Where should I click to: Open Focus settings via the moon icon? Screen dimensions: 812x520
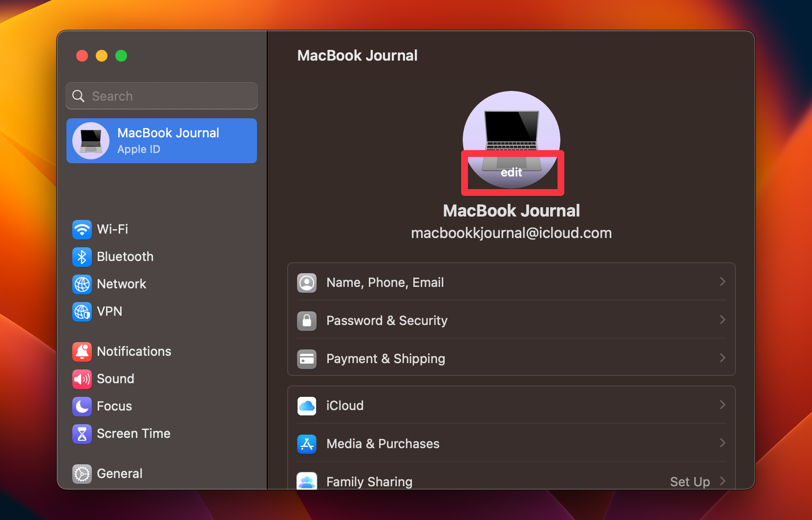click(82, 406)
